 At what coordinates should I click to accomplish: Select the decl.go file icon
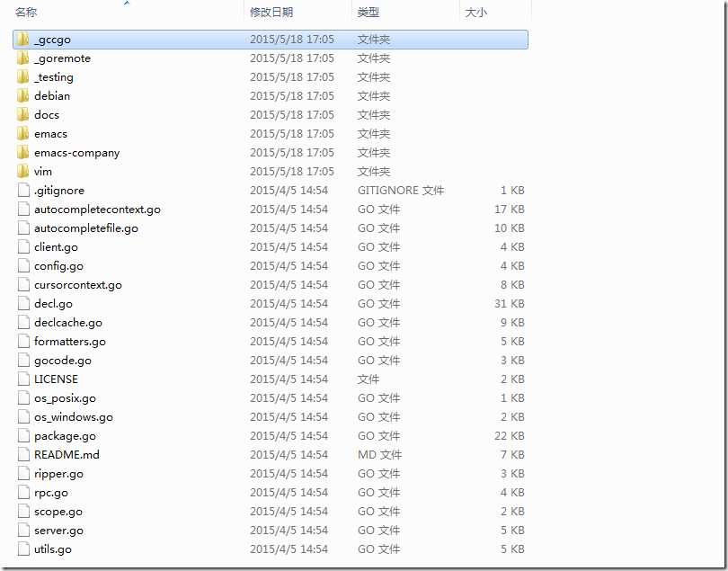coord(23,304)
